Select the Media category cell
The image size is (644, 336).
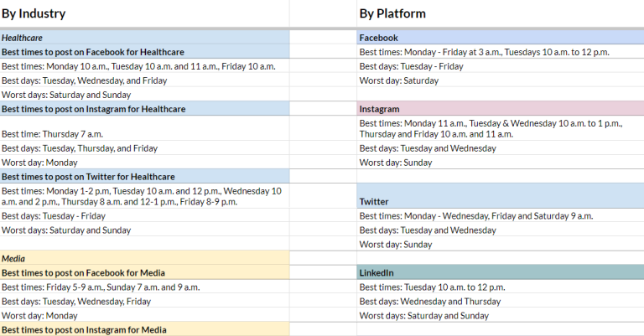coord(14,259)
